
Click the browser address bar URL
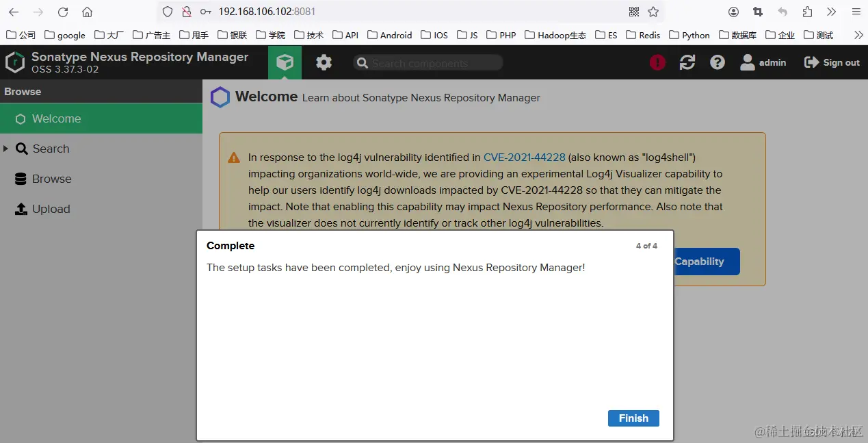(x=267, y=12)
